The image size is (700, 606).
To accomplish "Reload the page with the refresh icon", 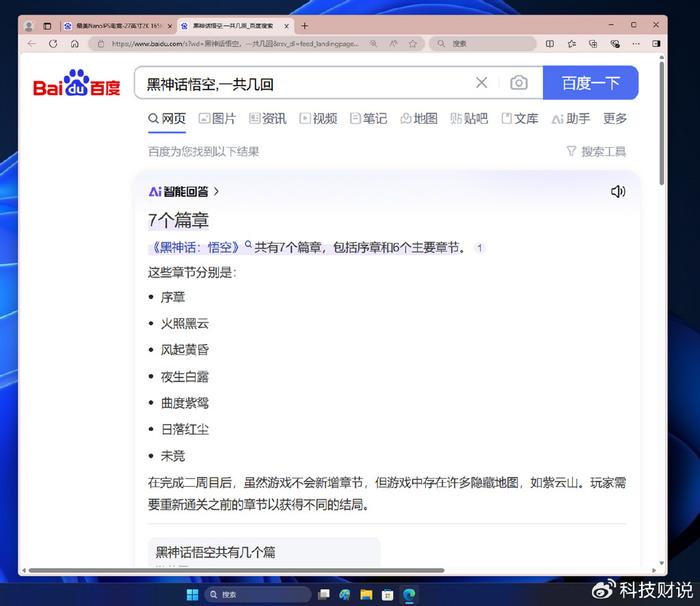I will (53, 43).
